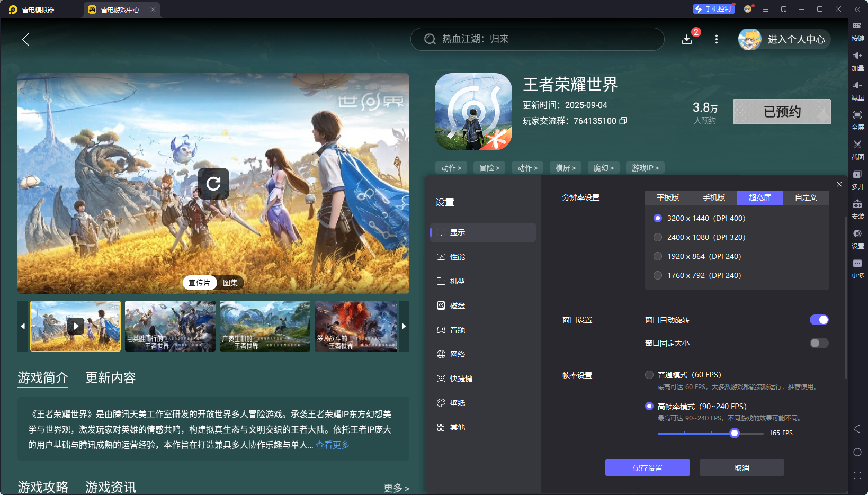
Task: Select the 2400 x 1080 resolution option
Action: coord(658,237)
